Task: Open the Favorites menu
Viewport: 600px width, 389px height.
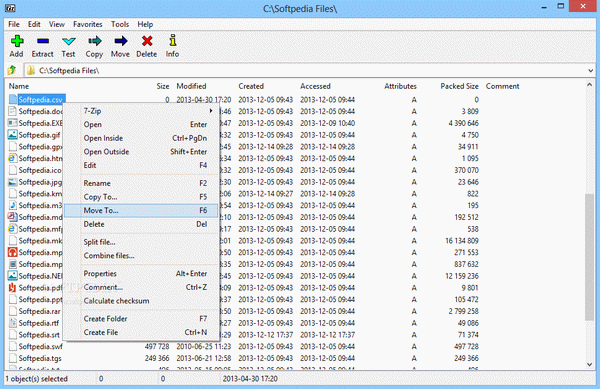Action: click(88, 24)
